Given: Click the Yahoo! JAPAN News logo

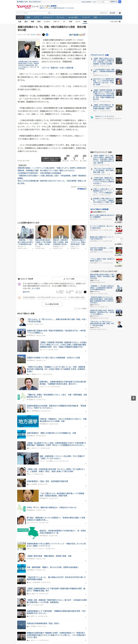Looking at the screenshot, I should [27, 7].
